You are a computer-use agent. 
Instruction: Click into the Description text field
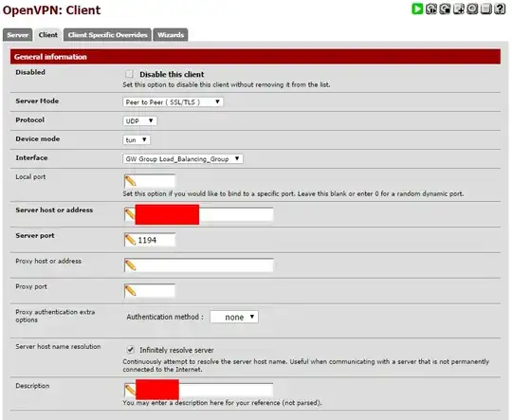(x=198, y=390)
